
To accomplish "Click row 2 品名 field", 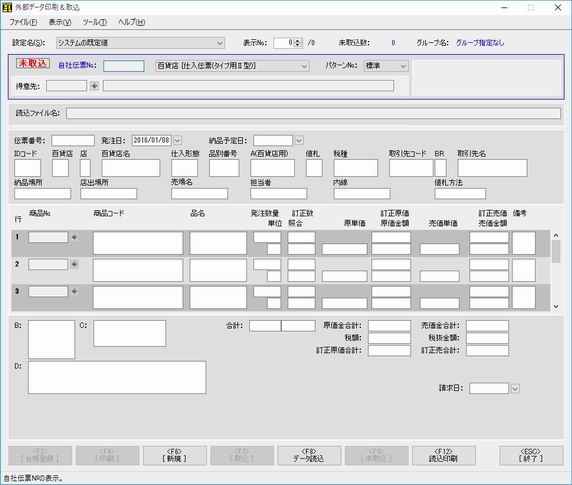I will click(x=218, y=270).
